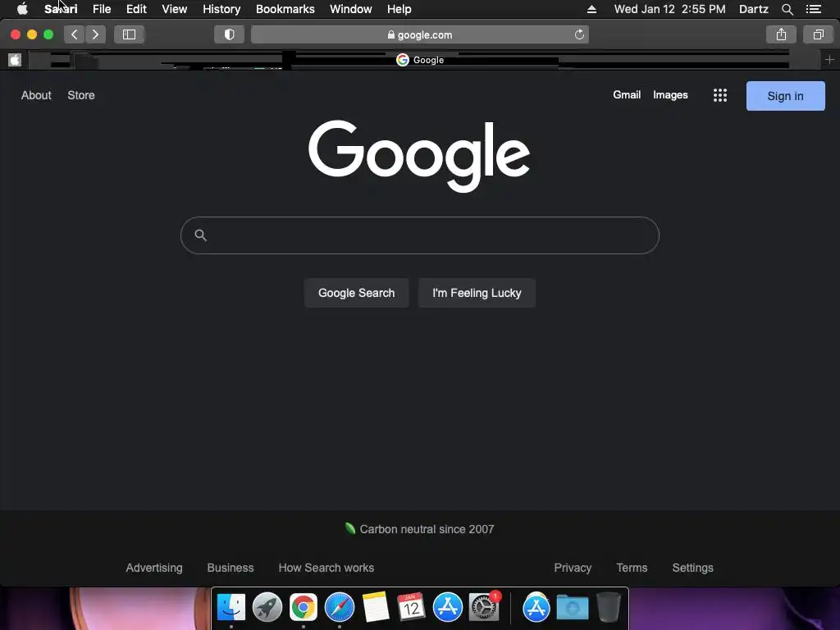This screenshot has width=840, height=630.
Task: Open the File menu
Action: [102, 9]
